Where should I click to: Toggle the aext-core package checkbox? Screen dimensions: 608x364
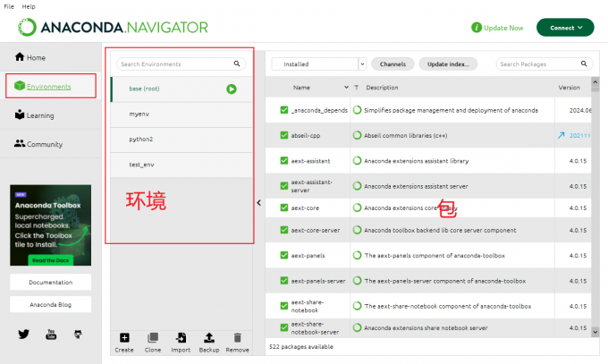pyautogui.click(x=284, y=207)
